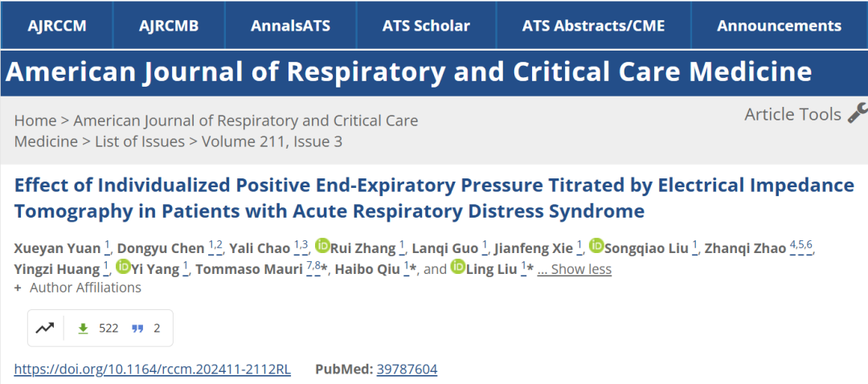Open the Announcements tab
This screenshot has height=384, width=868.
coord(779,26)
